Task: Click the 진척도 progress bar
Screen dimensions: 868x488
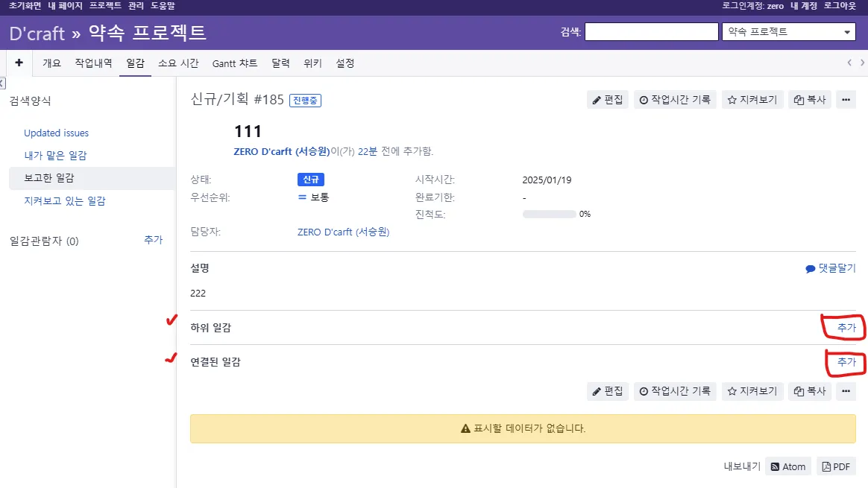Action: (549, 215)
